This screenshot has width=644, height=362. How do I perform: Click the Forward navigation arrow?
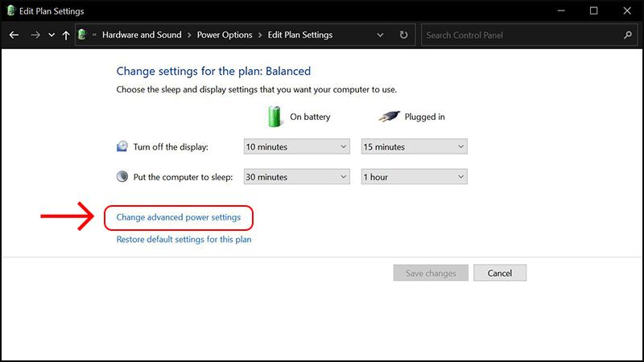click(x=35, y=35)
